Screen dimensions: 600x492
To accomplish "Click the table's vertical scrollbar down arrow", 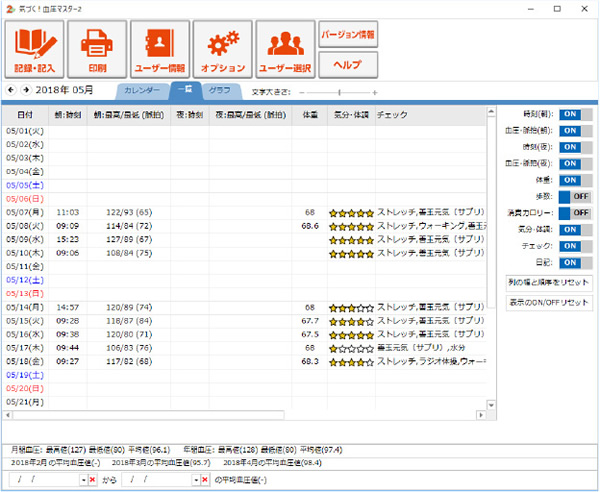I will pos(491,405).
